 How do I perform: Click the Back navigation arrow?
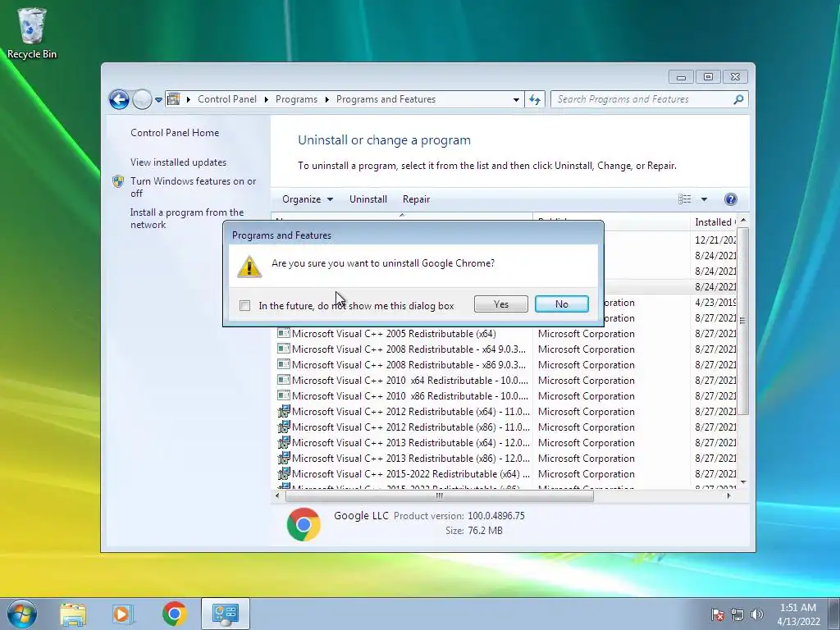pyautogui.click(x=119, y=99)
